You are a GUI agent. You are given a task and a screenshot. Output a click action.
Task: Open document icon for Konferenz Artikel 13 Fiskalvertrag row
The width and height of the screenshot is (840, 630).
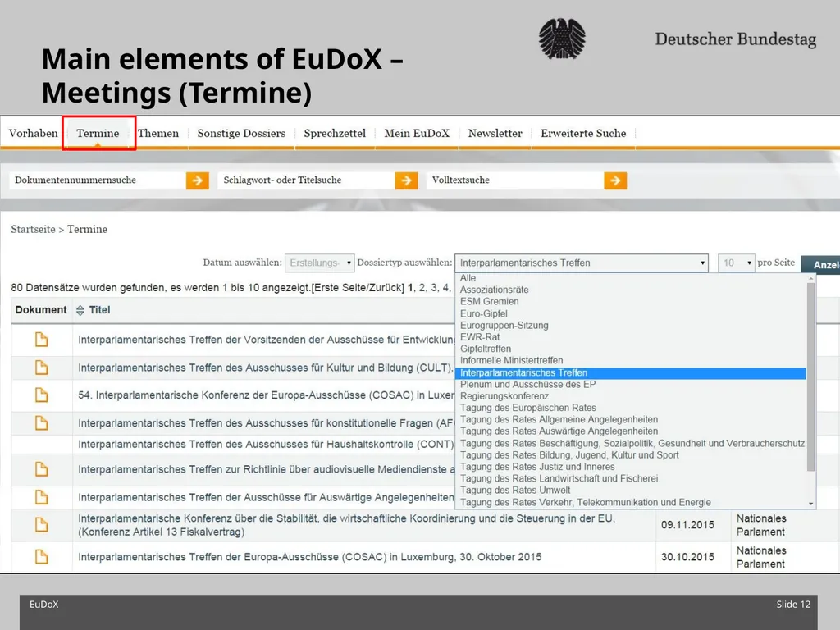tap(41, 524)
